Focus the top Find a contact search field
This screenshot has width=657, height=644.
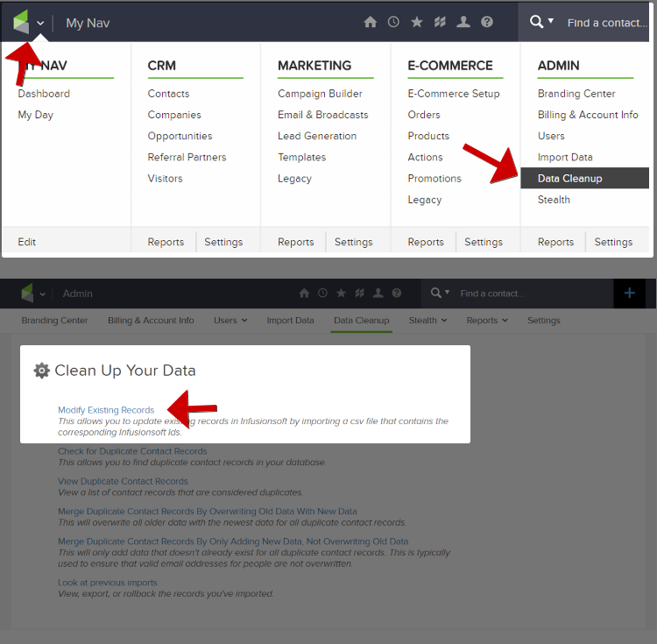point(607,23)
